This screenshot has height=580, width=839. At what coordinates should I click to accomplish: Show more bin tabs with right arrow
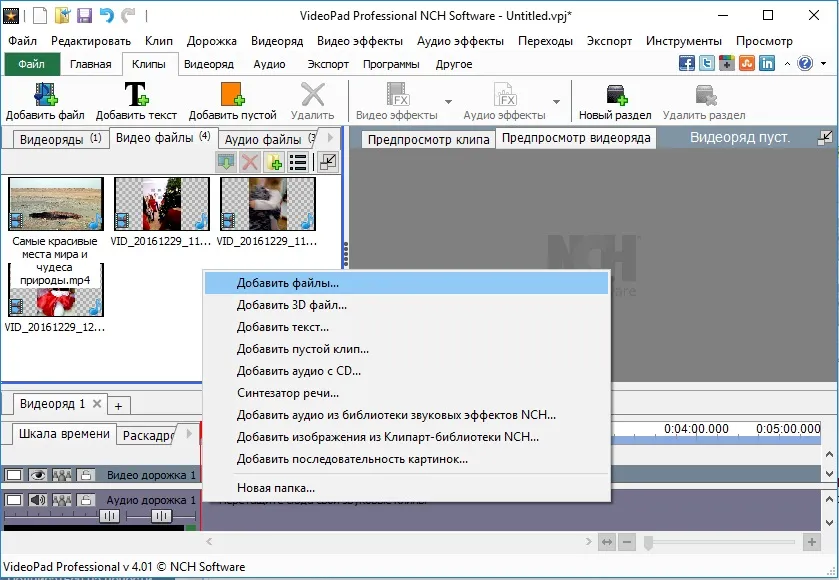(x=330, y=138)
